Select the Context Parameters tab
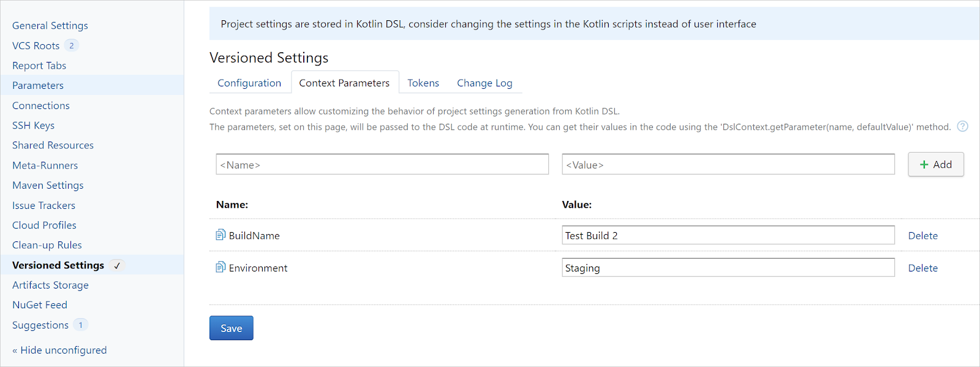The height and width of the screenshot is (367, 980). [x=344, y=83]
